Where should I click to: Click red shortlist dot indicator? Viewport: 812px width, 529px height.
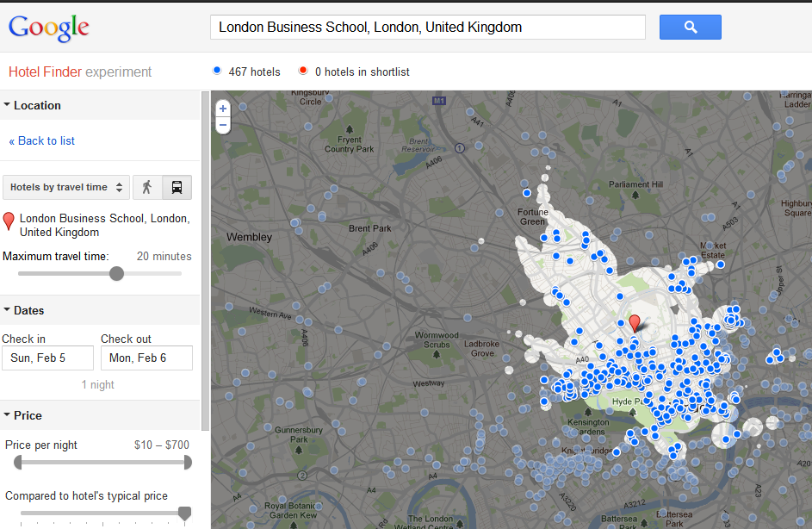[x=302, y=72]
